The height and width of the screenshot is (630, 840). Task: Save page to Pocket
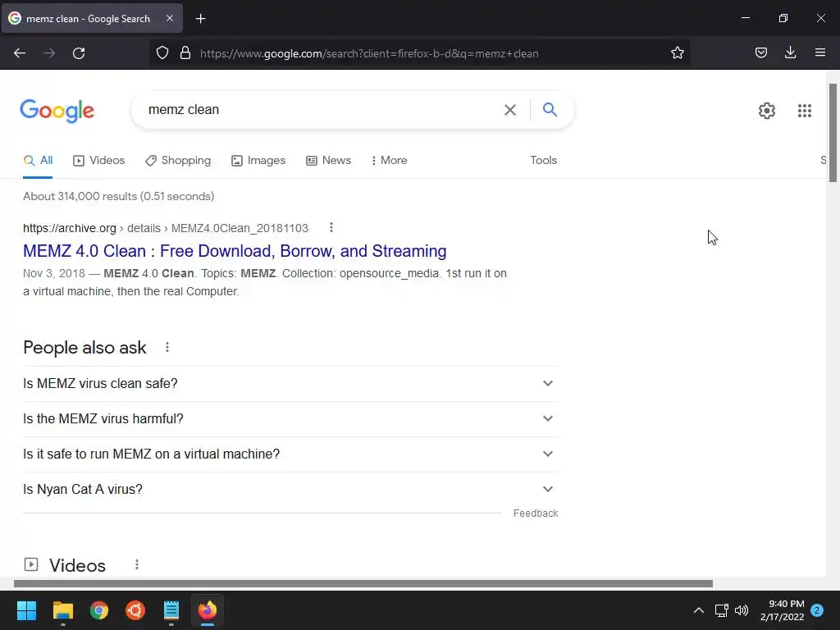coord(761,53)
